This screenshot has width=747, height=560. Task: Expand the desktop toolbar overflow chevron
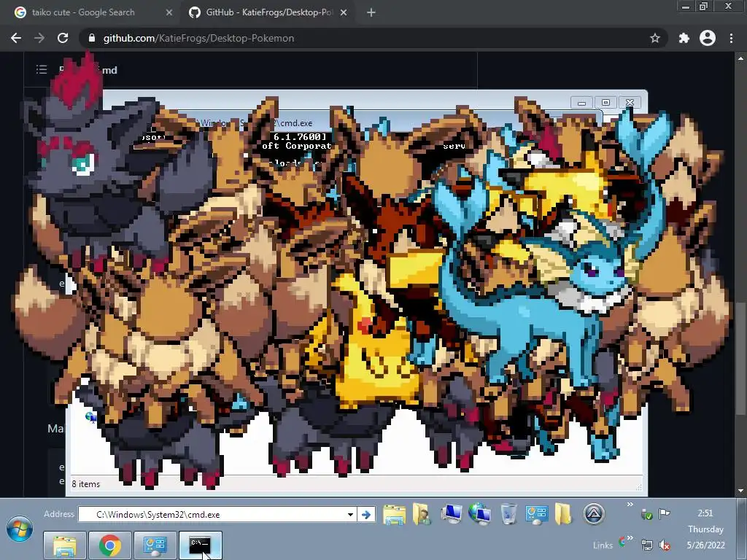[x=630, y=505]
